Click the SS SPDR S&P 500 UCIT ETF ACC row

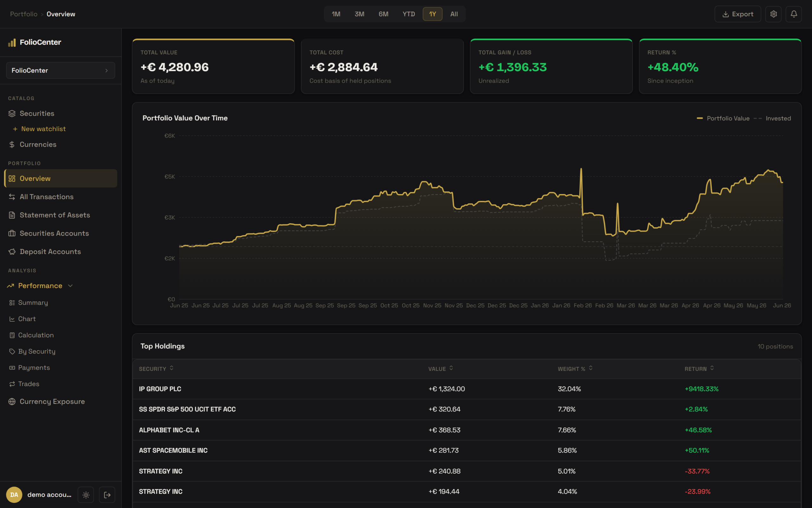[467, 410]
